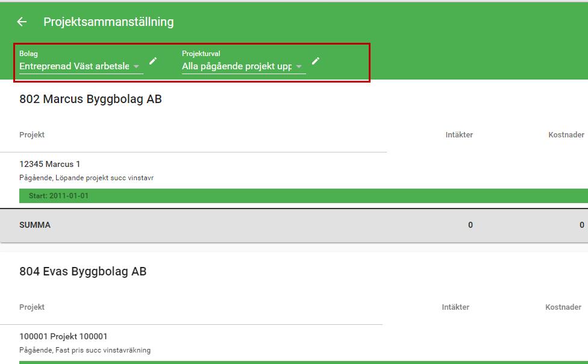Screen dimensions: 588x364
Task: Select 804 Evas Byggbolag AB heading
Action: pos(83,271)
